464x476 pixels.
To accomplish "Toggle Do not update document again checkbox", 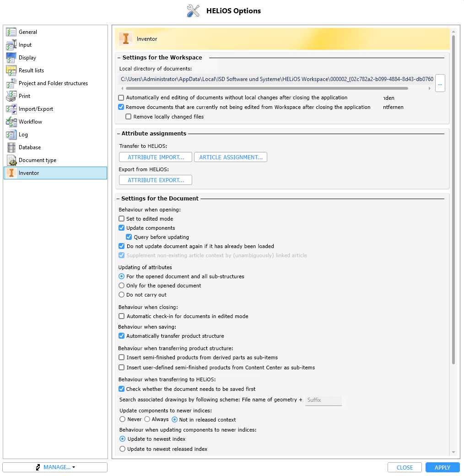I will pos(121,246).
